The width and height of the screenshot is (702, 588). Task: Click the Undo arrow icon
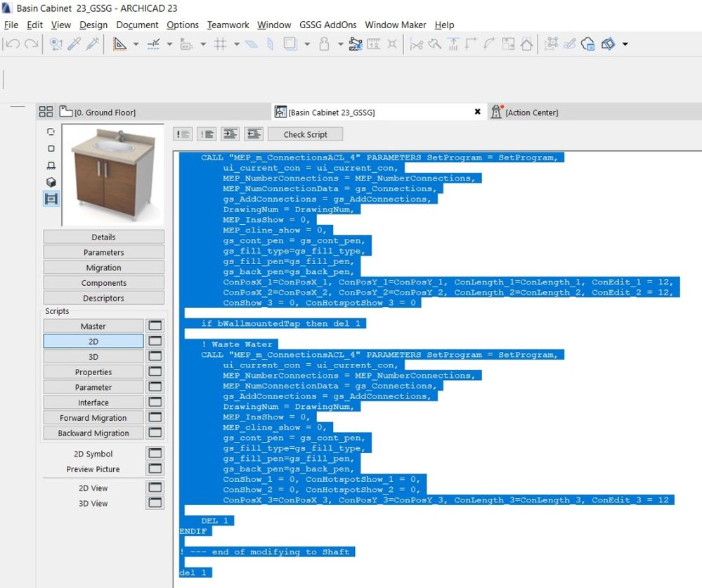coord(12,44)
